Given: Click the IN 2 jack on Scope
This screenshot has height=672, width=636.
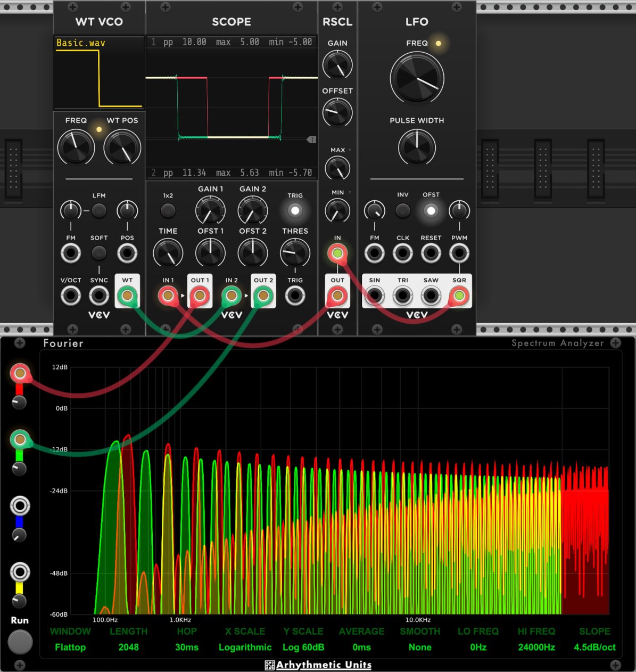Looking at the screenshot, I should point(232,295).
